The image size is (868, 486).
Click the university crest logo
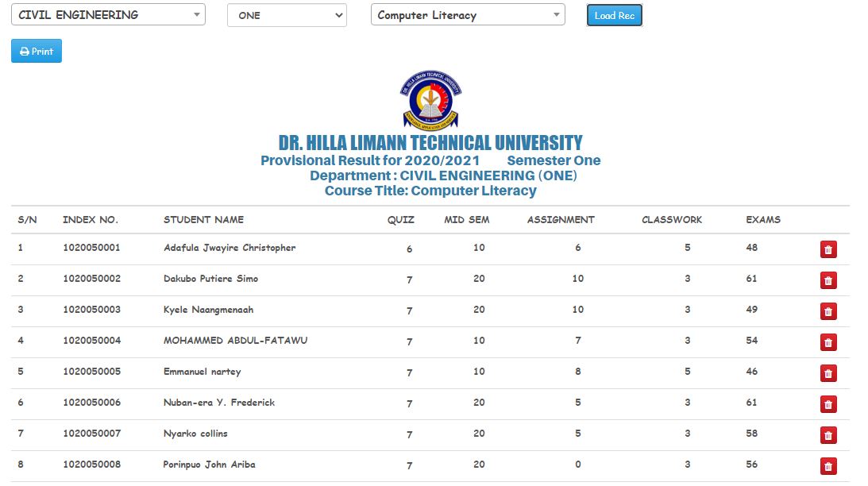point(430,99)
